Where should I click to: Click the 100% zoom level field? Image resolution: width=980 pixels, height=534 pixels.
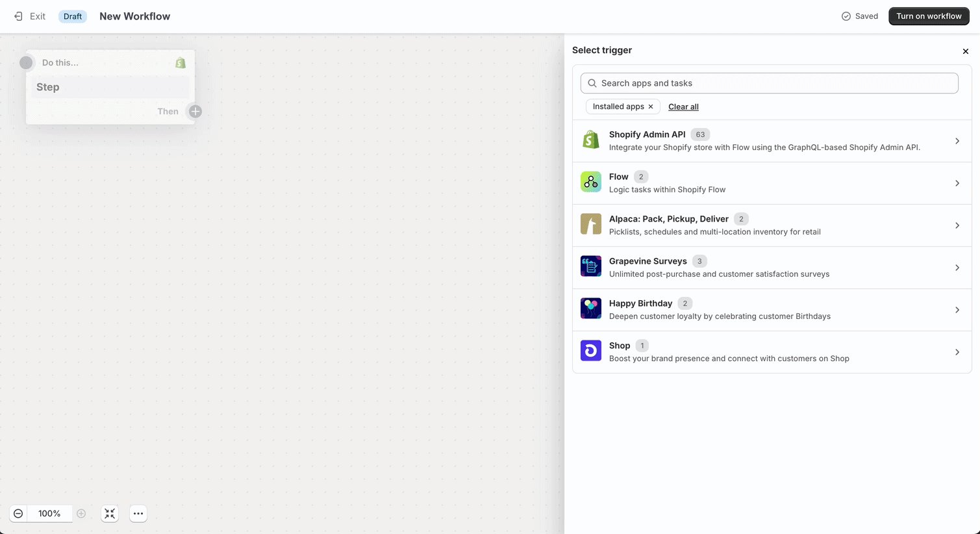click(49, 514)
